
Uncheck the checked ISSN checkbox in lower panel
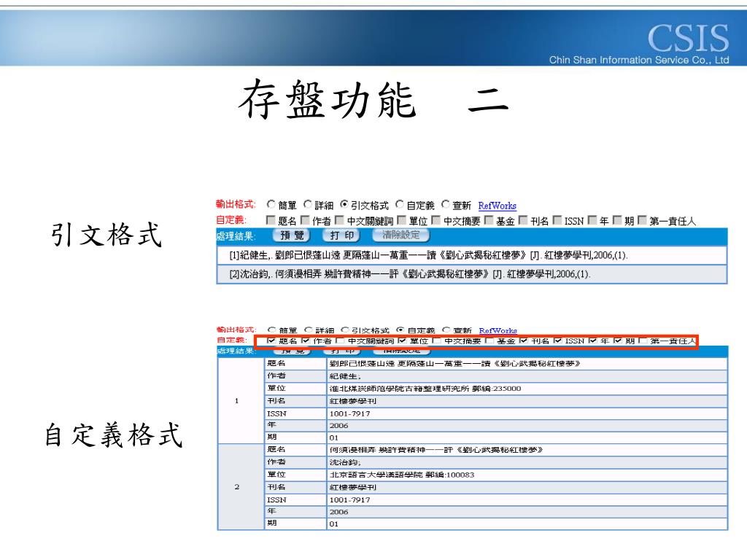click(x=558, y=341)
